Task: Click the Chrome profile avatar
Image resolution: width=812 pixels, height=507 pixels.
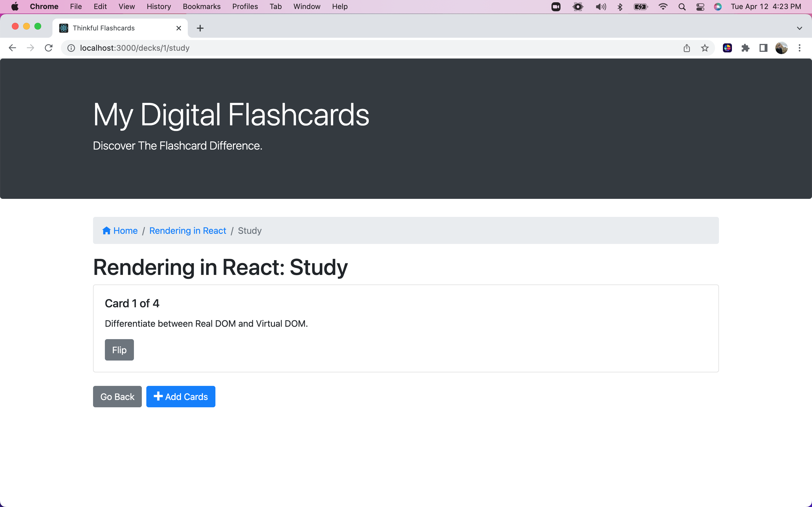Action: point(781,48)
